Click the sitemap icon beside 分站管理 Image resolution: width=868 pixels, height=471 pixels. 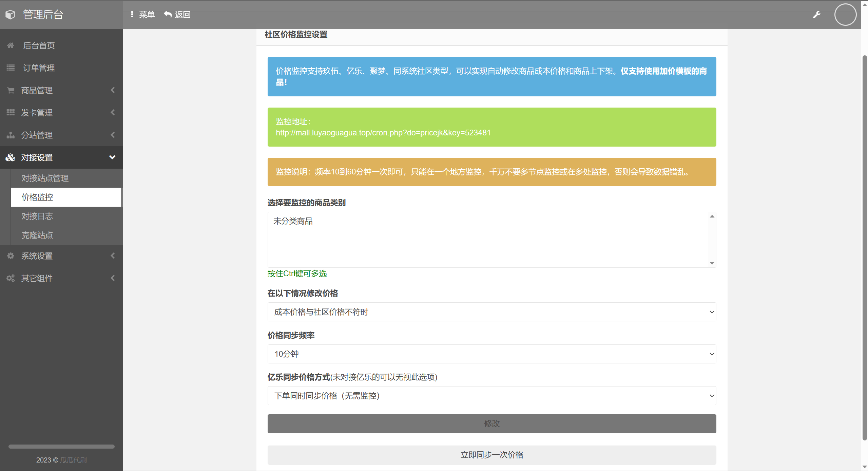(x=11, y=135)
